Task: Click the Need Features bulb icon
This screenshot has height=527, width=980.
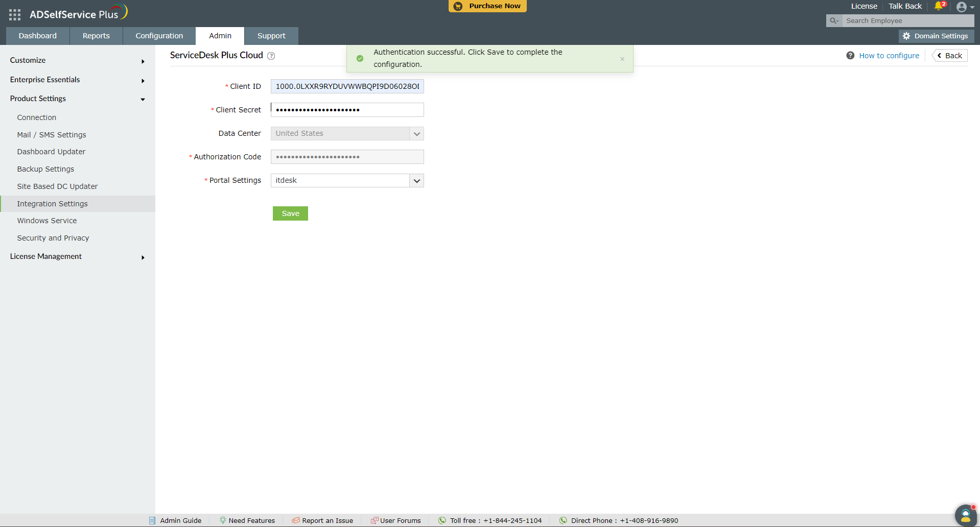Action: pos(222,520)
